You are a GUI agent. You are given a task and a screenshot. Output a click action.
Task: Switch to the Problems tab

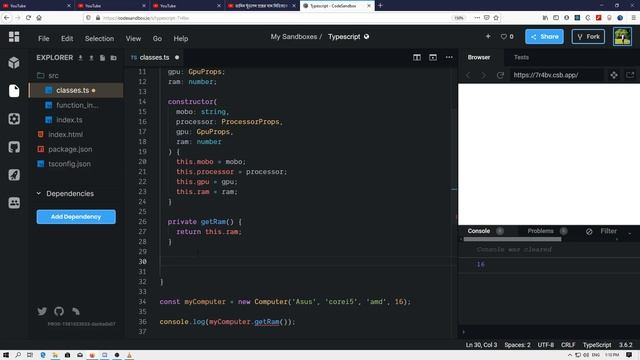(540, 231)
